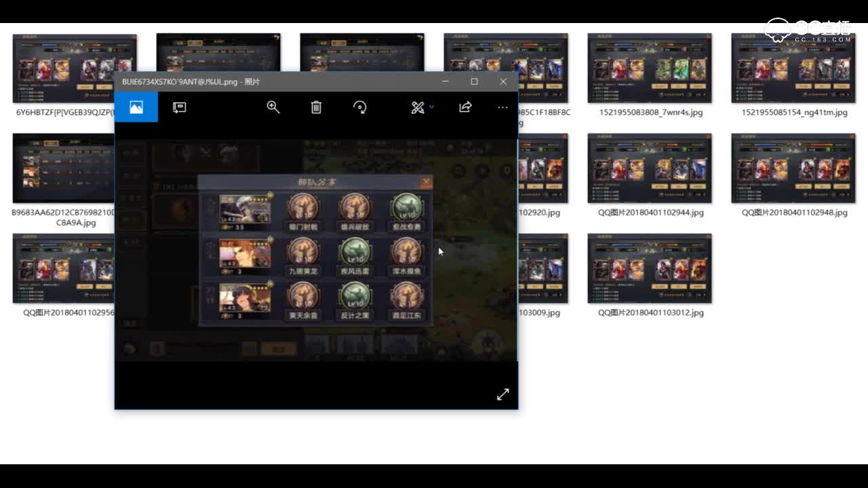This screenshot has height=488, width=868.
Task: Delete the photo with the trash icon
Action: [x=316, y=107]
